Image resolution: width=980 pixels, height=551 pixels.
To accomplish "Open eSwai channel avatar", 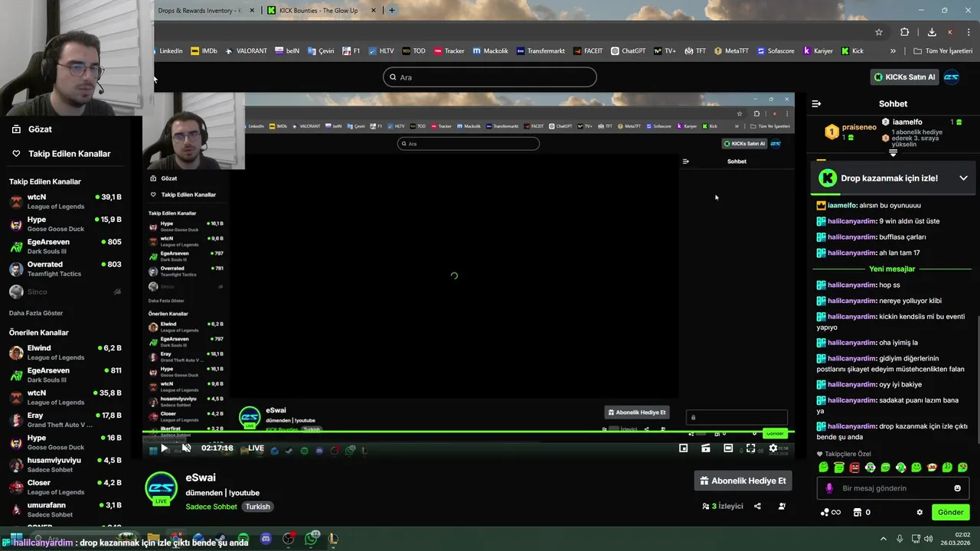I will [161, 489].
